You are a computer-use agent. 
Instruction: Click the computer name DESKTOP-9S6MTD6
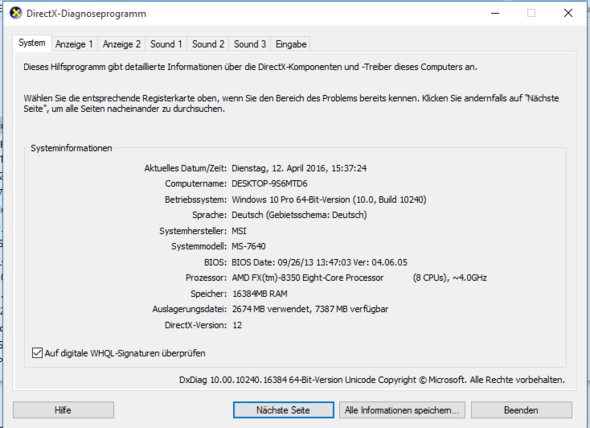coord(269,184)
